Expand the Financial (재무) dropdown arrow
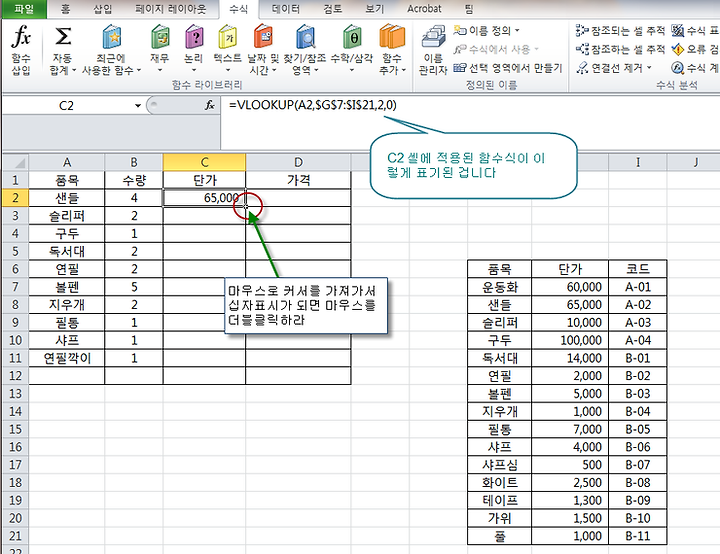720x554 pixels. (x=160, y=70)
